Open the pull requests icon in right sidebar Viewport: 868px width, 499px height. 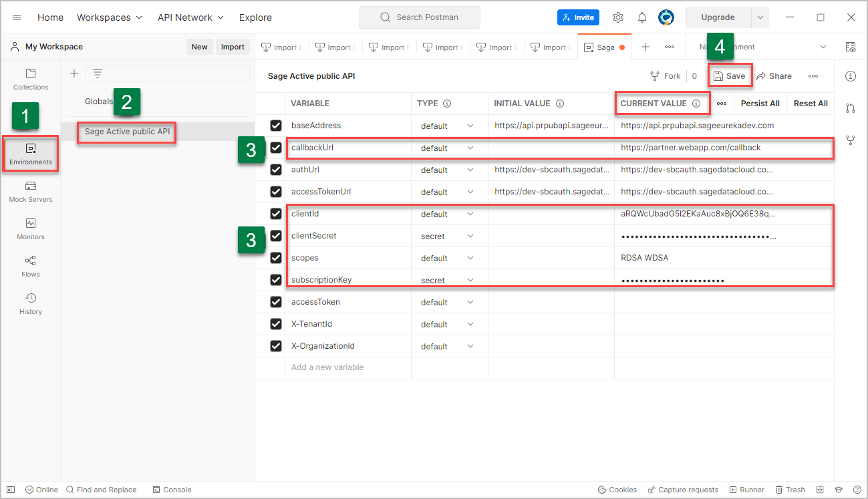tap(851, 108)
